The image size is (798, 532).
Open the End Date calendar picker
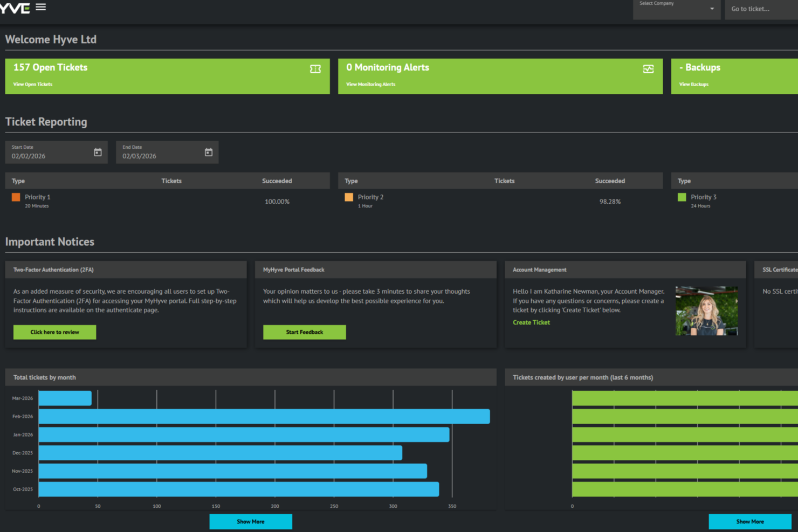click(x=209, y=152)
